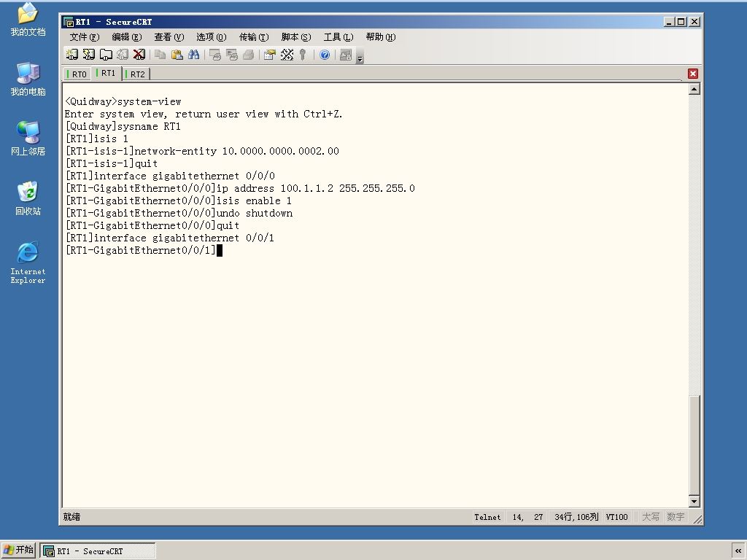The image size is (747, 560).
Task: Click the window resize grip corner
Action: (x=697, y=519)
